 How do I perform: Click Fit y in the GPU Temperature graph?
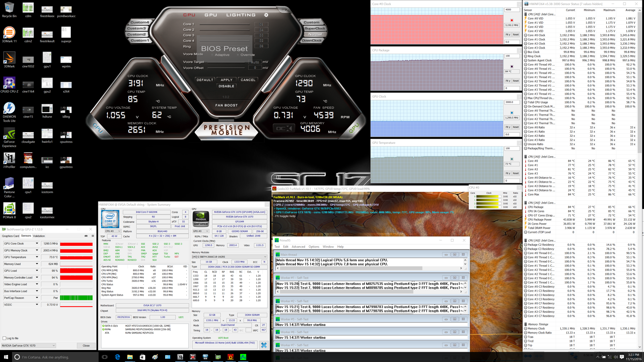(508, 173)
